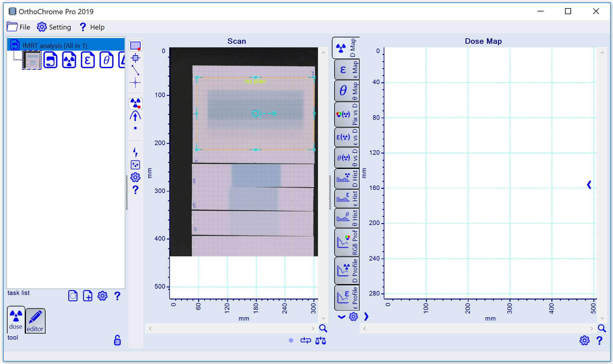Select the line profile tool icon
The image size is (613, 364).
pyautogui.click(x=135, y=70)
